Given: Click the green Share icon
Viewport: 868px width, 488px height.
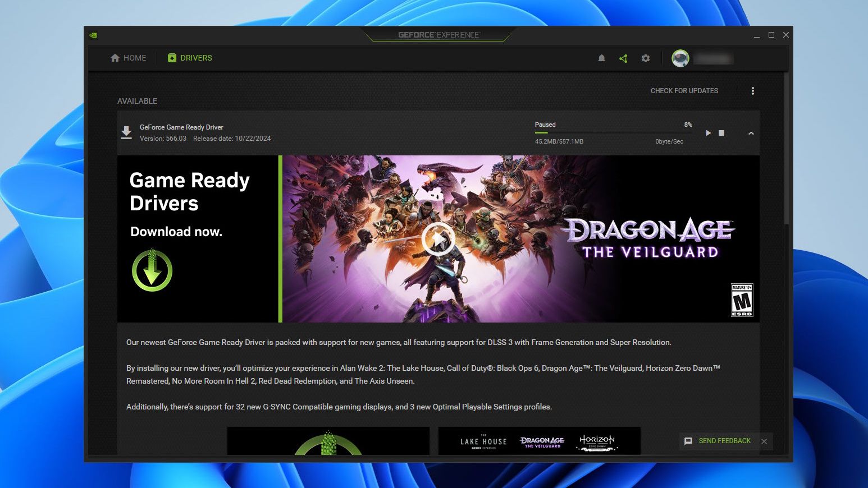Looking at the screenshot, I should (623, 58).
